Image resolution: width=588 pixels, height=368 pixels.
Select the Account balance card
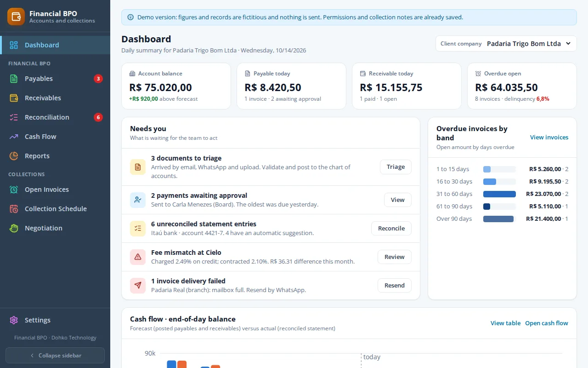click(x=176, y=86)
